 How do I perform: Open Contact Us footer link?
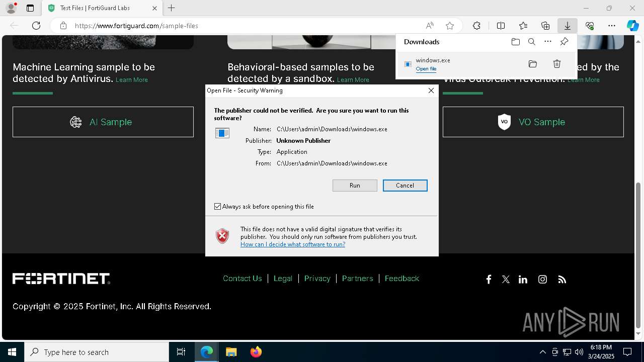[243, 279]
